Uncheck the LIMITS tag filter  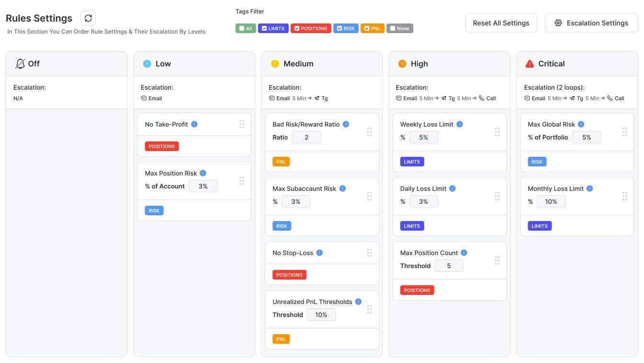[x=264, y=28]
